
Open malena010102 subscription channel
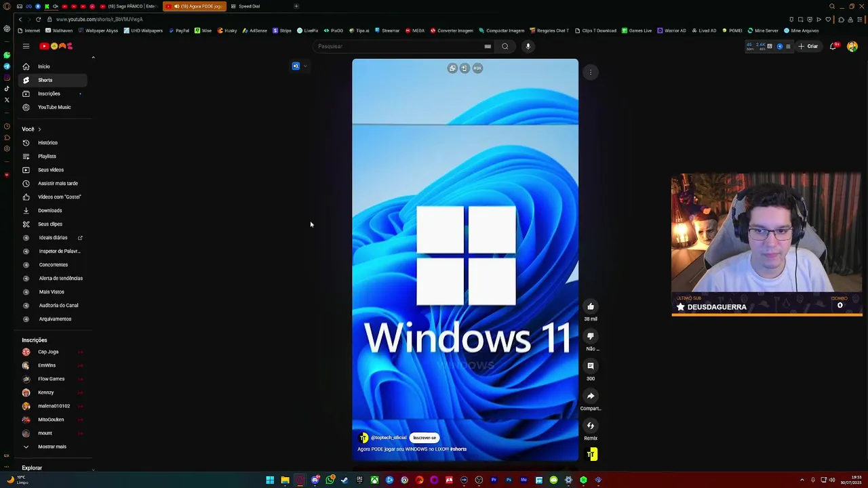(52, 406)
